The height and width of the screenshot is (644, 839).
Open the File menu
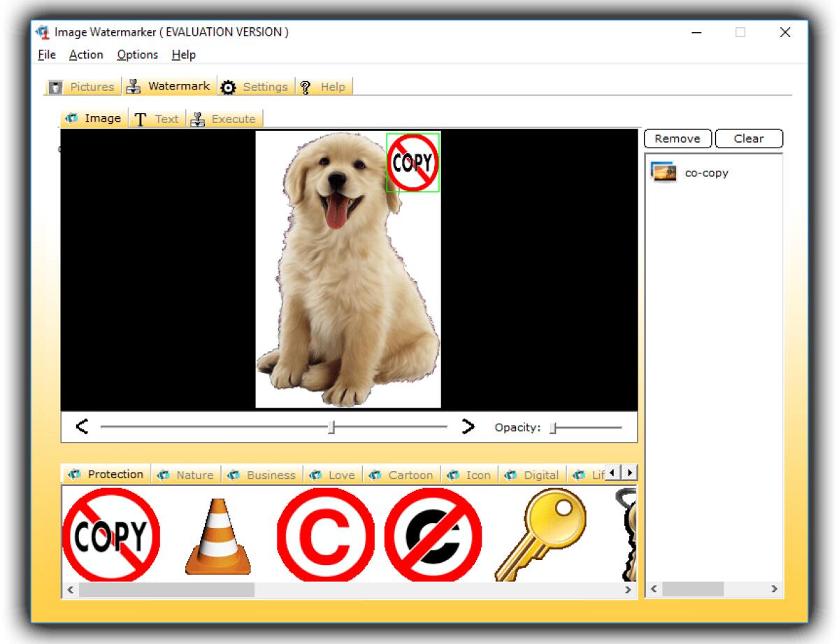(45, 55)
